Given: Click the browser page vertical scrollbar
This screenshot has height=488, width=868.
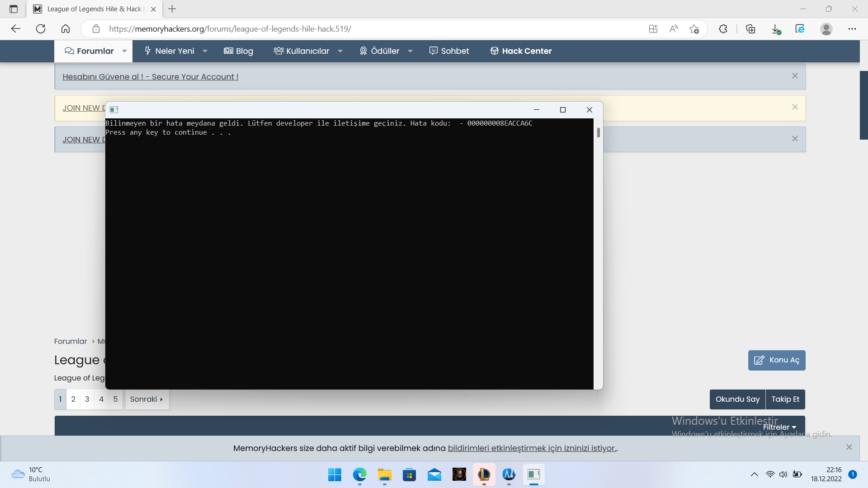Looking at the screenshot, I should [864, 105].
